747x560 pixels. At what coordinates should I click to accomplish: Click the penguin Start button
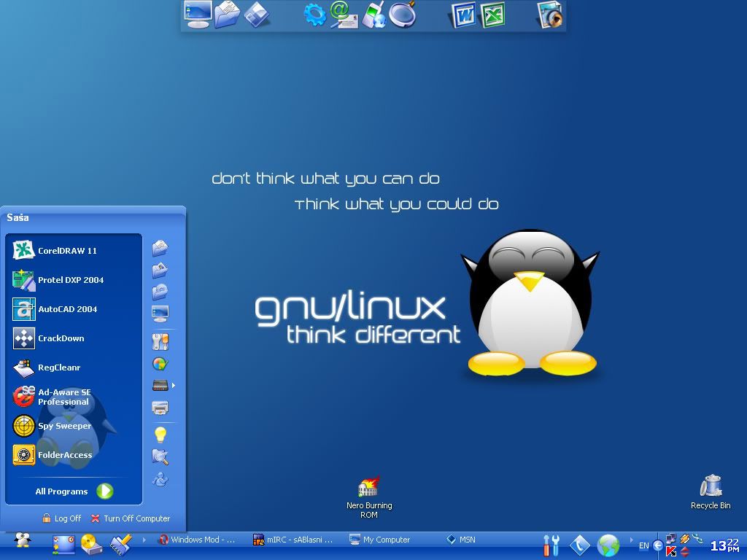click(x=22, y=540)
